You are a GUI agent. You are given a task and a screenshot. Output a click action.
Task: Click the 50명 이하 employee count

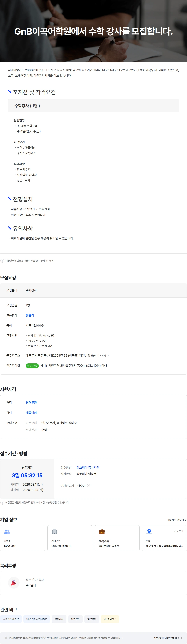click(x=10, y=546)
